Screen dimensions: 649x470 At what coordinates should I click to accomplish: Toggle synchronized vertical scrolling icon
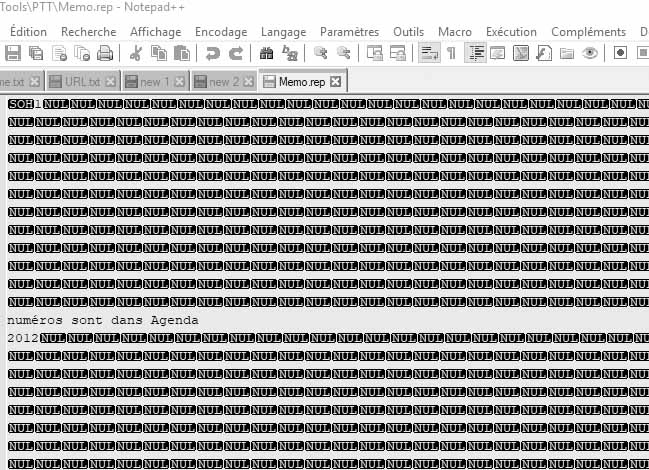(x=375, y=53)
